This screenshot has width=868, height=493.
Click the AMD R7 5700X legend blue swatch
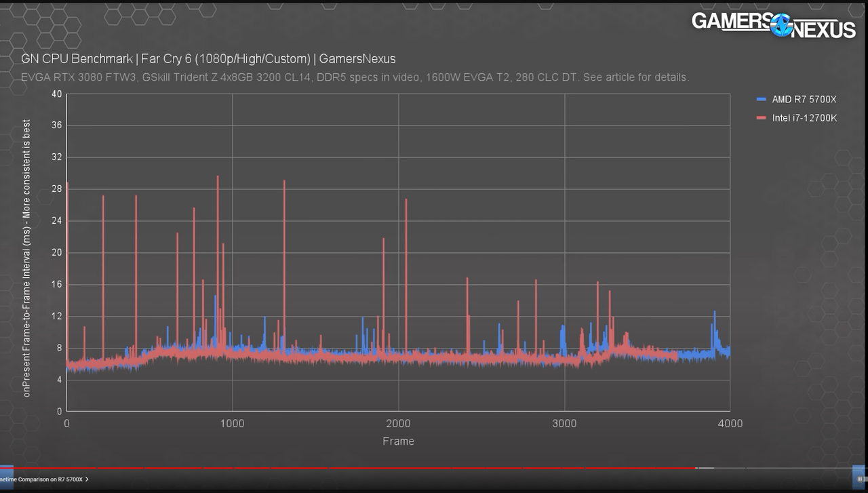coord(761,99)
